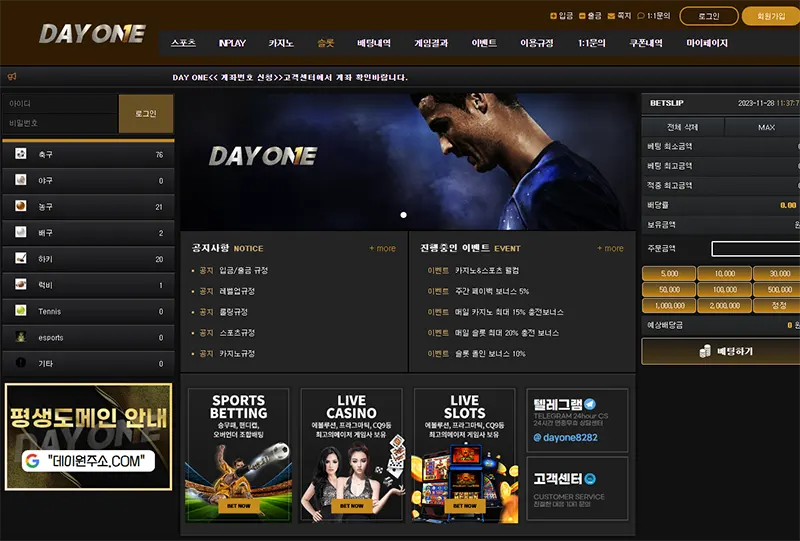This screenshot has width=800, height=541.
Task: Open the 베팅내역 menu
Action: (374, 43)
